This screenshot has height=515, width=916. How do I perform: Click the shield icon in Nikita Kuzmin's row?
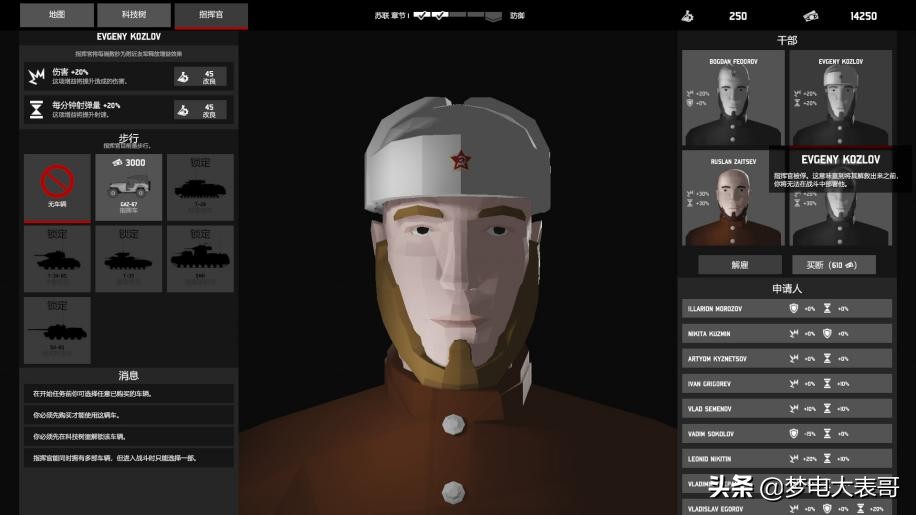[x=827, y=333]
